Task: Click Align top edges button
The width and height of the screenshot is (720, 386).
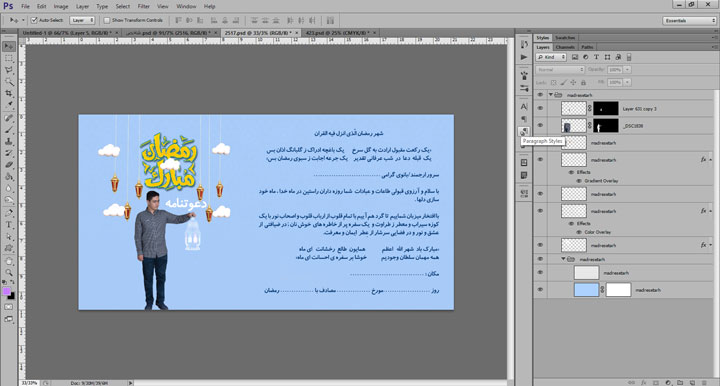Action: click(x=178, y=20)
